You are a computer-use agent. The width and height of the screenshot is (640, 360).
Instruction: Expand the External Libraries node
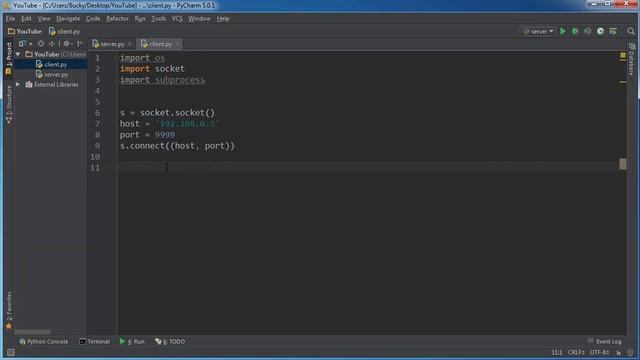tap(18, 84)
